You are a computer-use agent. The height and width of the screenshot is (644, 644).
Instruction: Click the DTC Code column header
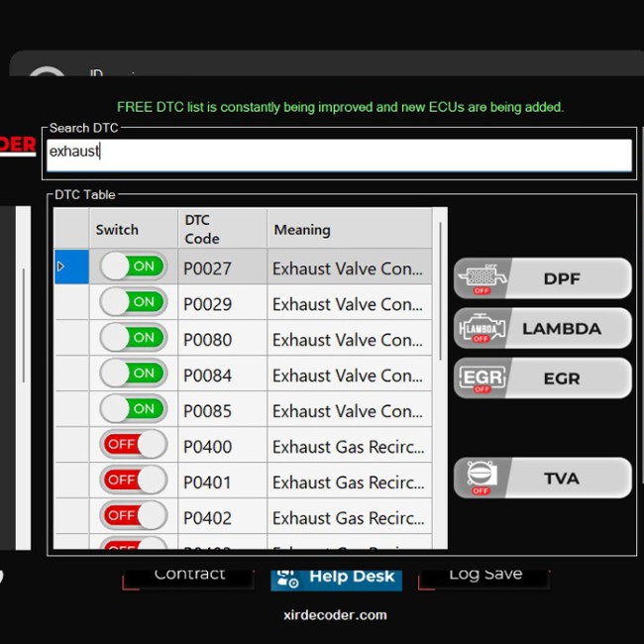(x=222, y=229)
